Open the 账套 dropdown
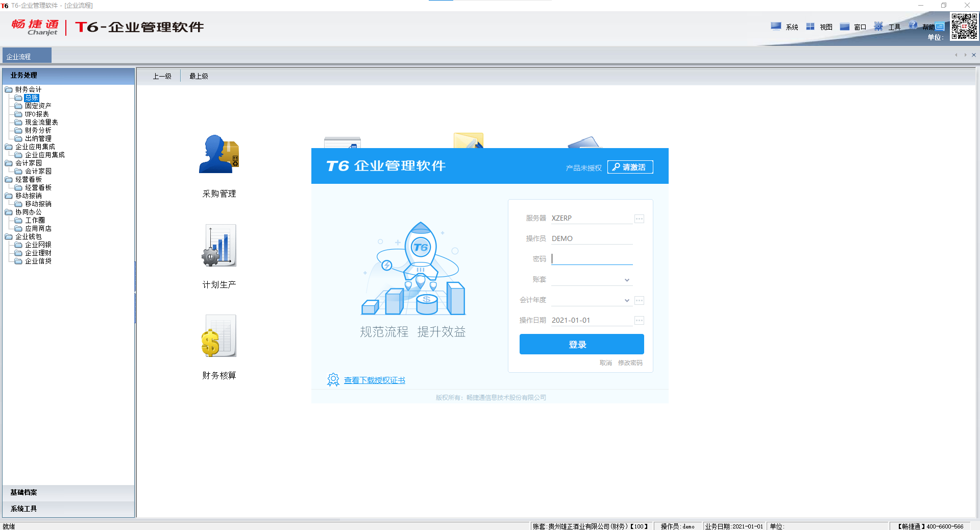Image resolution: width=980 pixels, height=530 pixels. (x=627, y=280)
